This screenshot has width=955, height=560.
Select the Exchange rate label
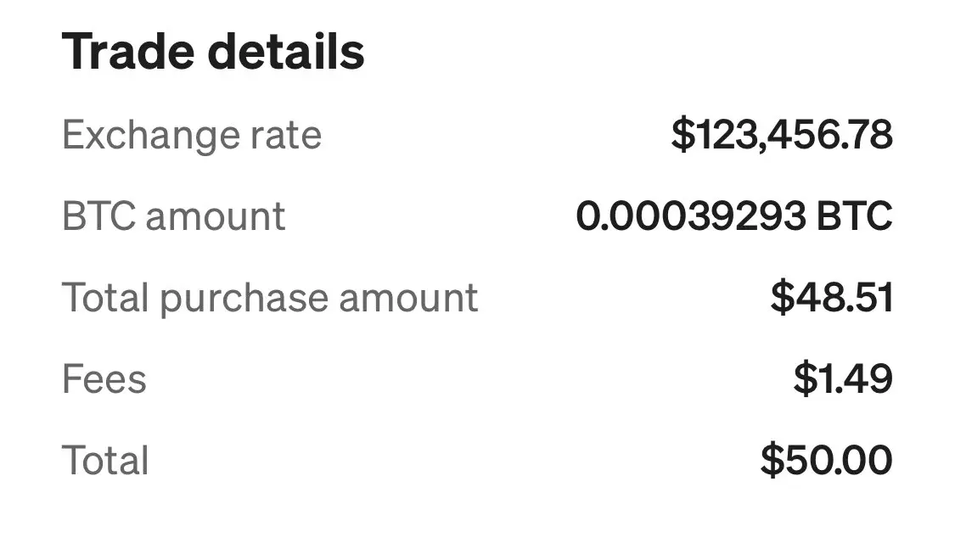pos(192,135)
